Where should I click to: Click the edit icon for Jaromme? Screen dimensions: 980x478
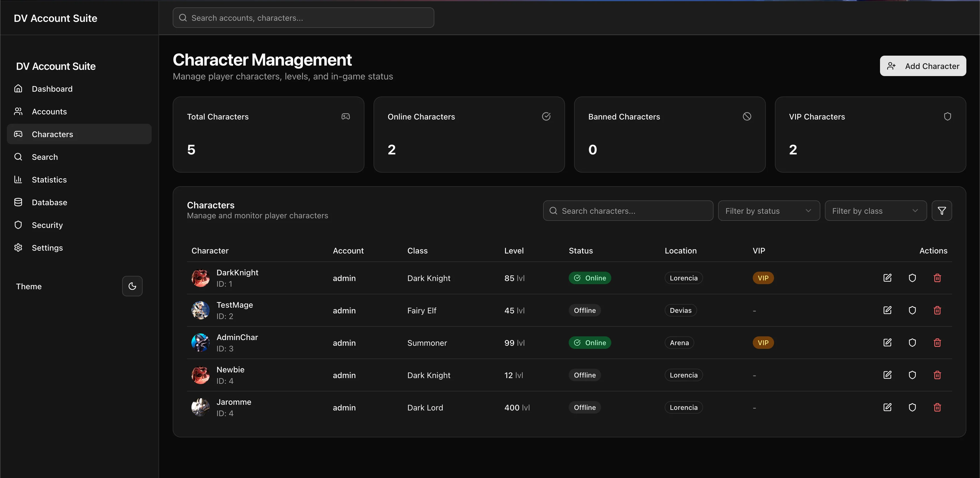[x=887, y=407]
